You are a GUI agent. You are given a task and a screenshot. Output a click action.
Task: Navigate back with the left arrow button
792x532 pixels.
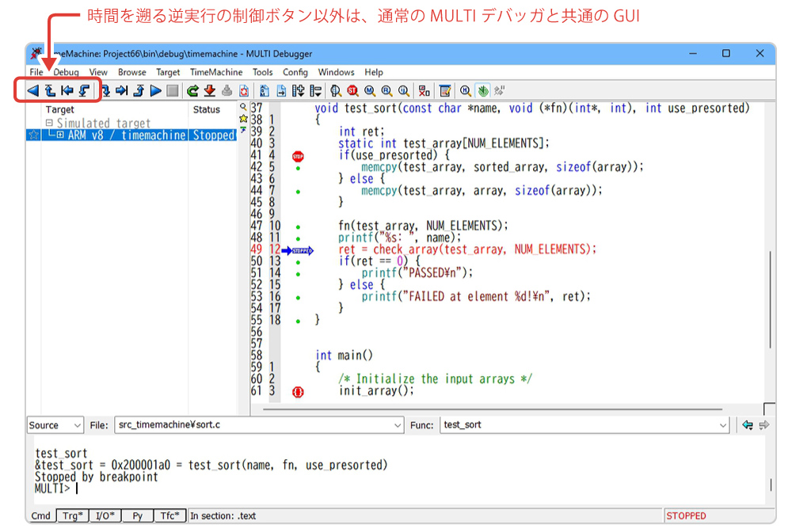(748, 425)
